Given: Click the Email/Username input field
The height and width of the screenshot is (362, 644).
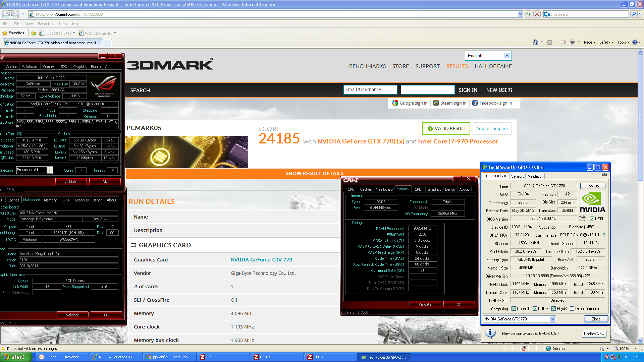Looking at the screenshot, I should (370, 89).
